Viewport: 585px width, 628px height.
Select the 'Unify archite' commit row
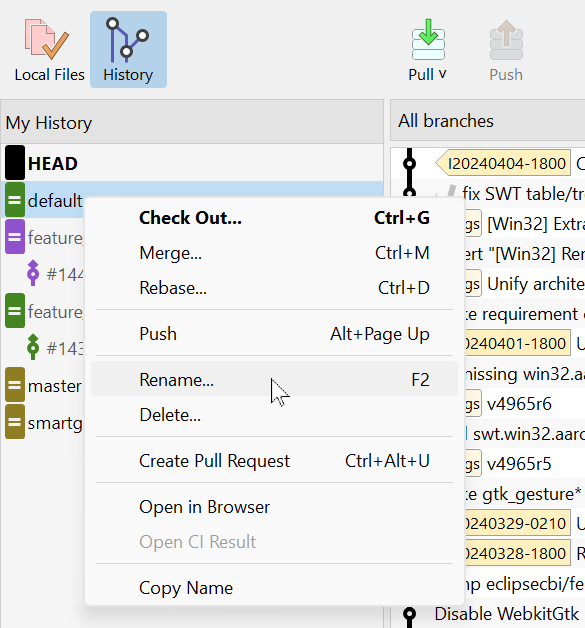536,284
